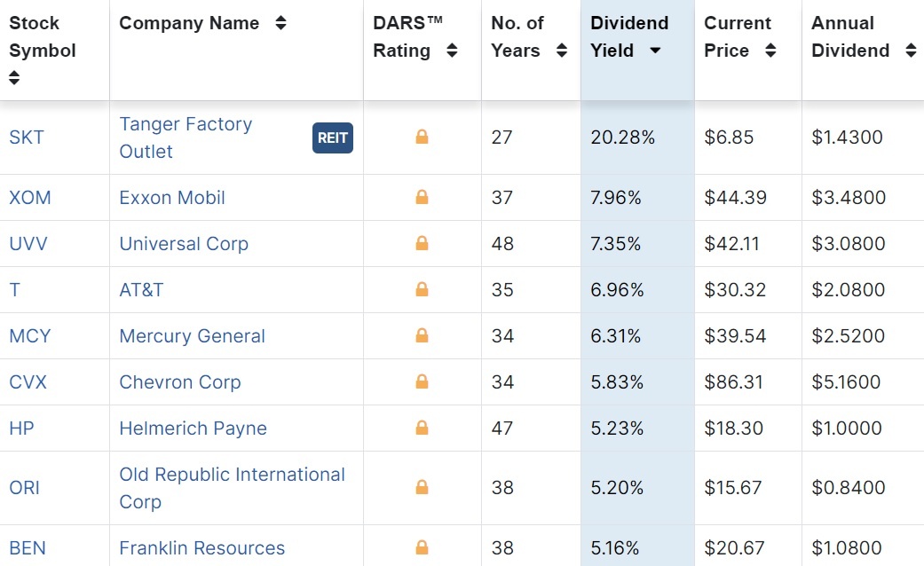Toggle sort order for No. of Years
Screen dimensions: 924x566
coord(561,51)
